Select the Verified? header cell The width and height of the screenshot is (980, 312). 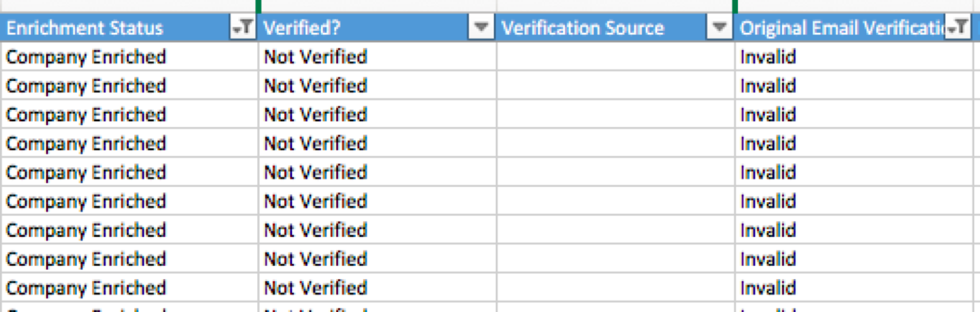click(x=377, y=28)
